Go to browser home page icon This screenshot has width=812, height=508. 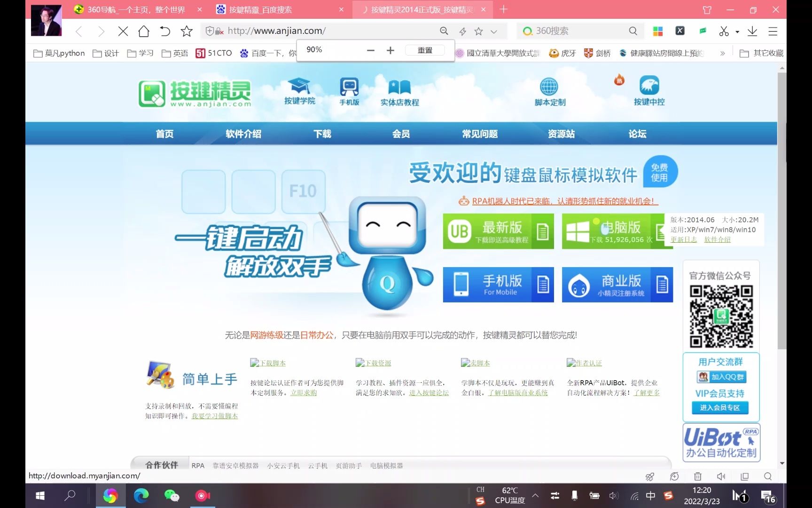pos(144,32)
